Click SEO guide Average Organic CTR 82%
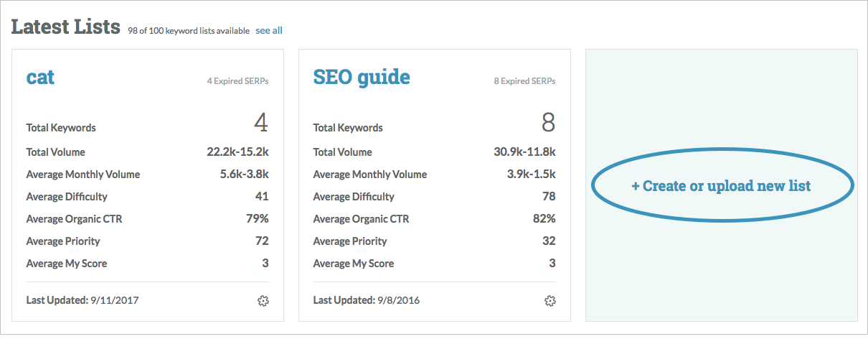Viewport: 868px width, 339px height. click(544, 218)
